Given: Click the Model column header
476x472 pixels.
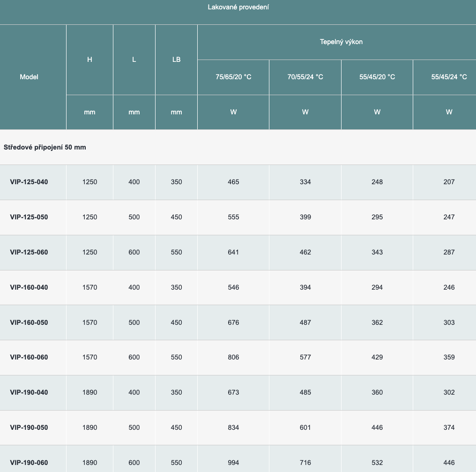Looking at the screenshot, I should click(x=29, y=77).
